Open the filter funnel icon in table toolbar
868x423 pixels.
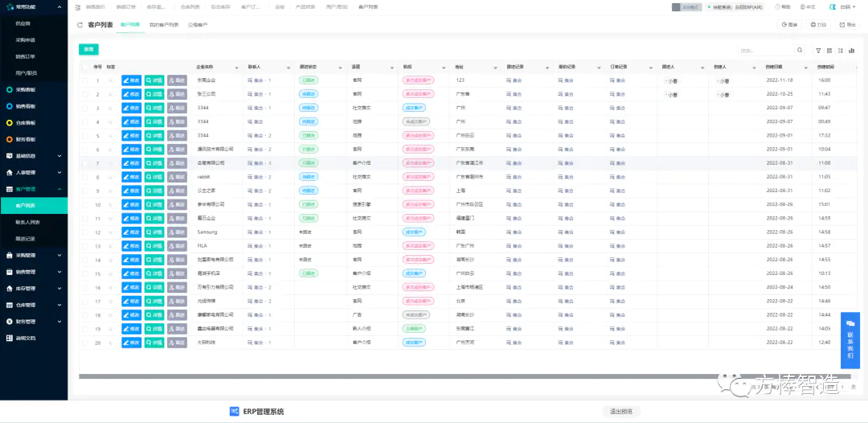click(x=818, y=50)
